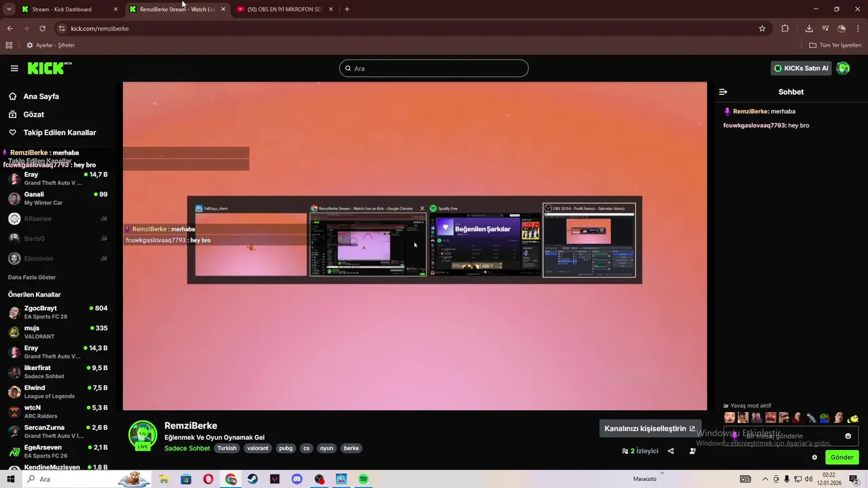Open Tüm Yer İşaretleri folder

[x=835, y=45]
